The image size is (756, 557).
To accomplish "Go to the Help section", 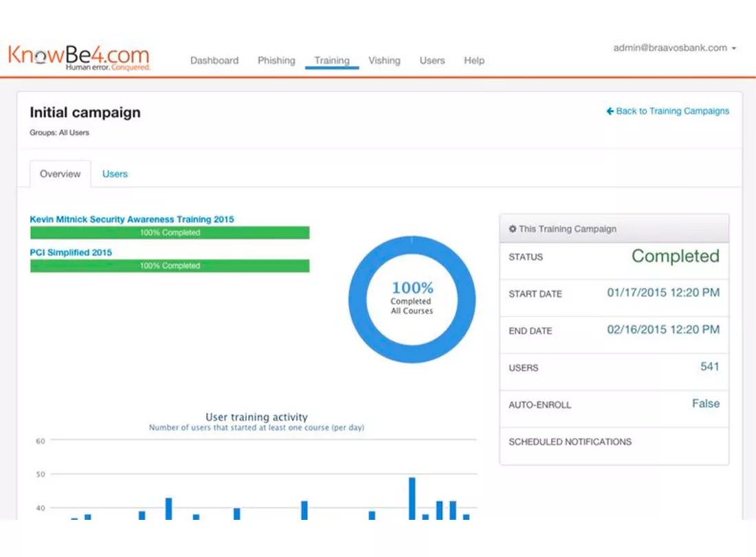I will coord(474,61).
